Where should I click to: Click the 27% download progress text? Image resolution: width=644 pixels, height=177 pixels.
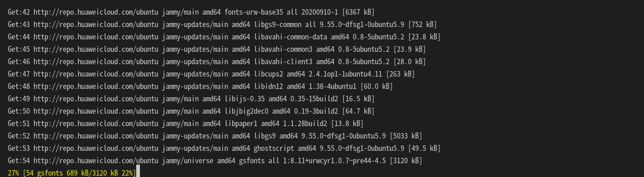pos(13,173)
